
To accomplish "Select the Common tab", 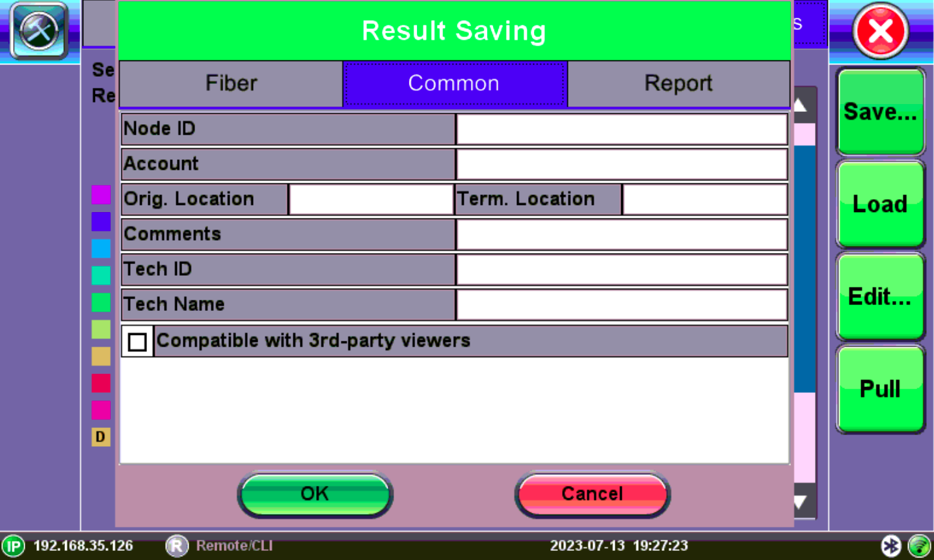I will tap(454, 83).
